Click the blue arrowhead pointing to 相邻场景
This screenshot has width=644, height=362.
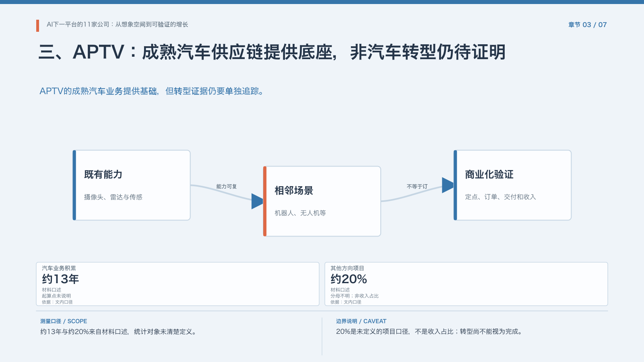[x=257, y=201]
